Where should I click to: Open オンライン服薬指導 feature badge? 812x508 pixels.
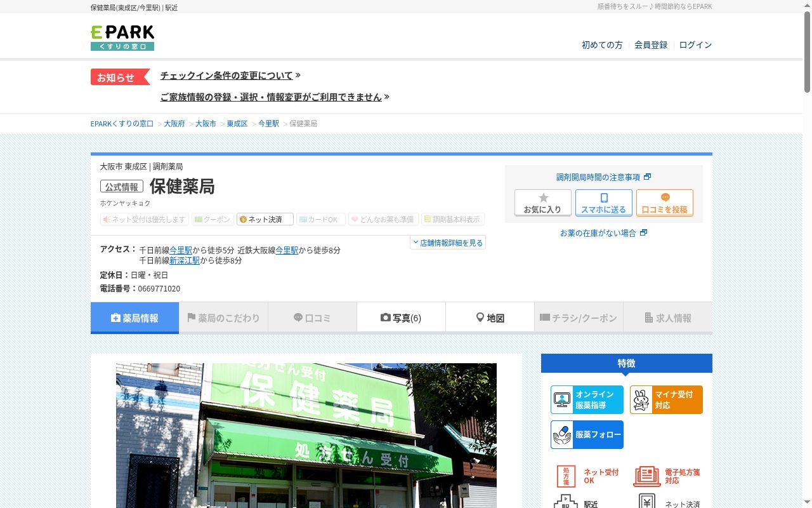pyautogui.click(x=587, y=400)
